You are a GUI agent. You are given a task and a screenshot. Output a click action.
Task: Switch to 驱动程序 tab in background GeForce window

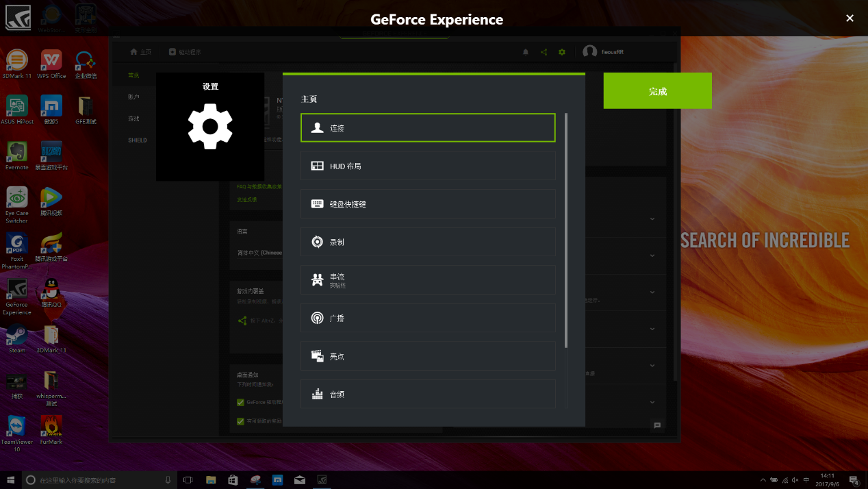click(x=185, y=52)
